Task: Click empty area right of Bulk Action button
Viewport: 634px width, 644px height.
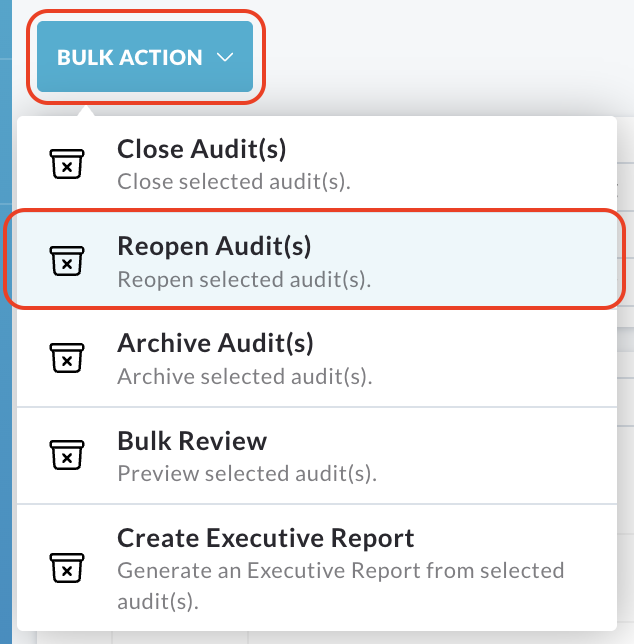Action: 448,57
